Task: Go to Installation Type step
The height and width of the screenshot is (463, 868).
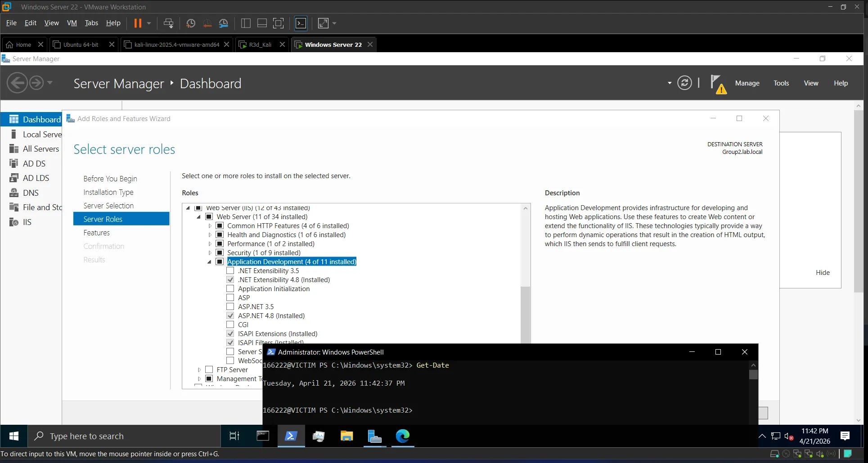Action: 108,192
